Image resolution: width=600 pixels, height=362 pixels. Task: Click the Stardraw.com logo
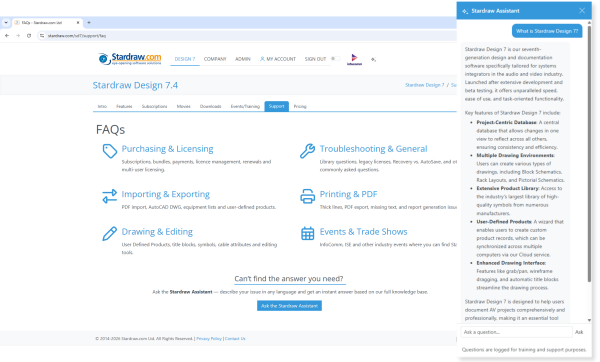[x=130, y=59]
